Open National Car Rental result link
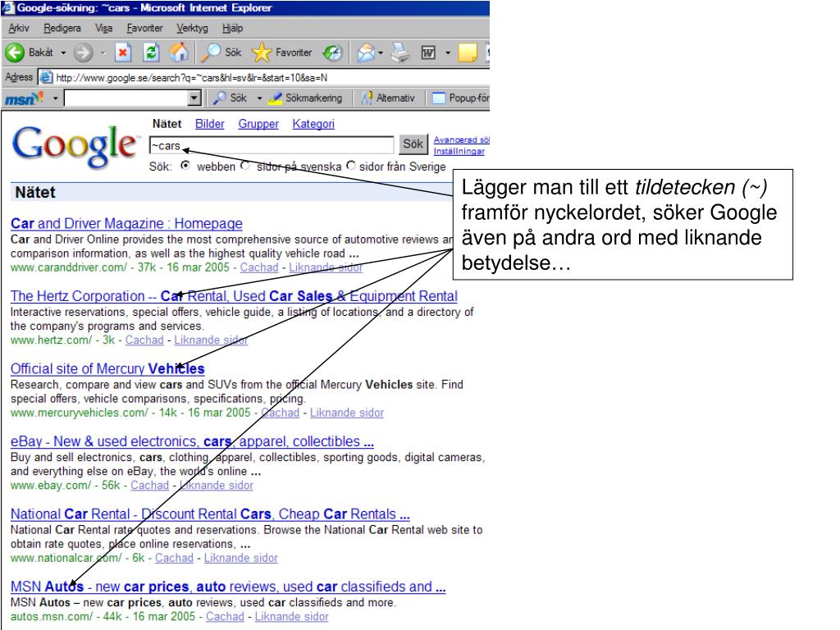The width and height of the screenshot is (840, 630). [210, 514]
